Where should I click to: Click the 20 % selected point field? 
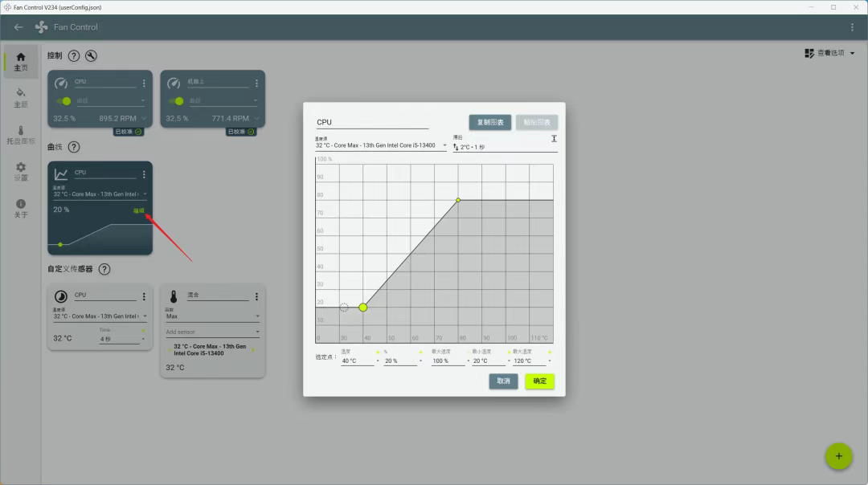coord(399,361)
